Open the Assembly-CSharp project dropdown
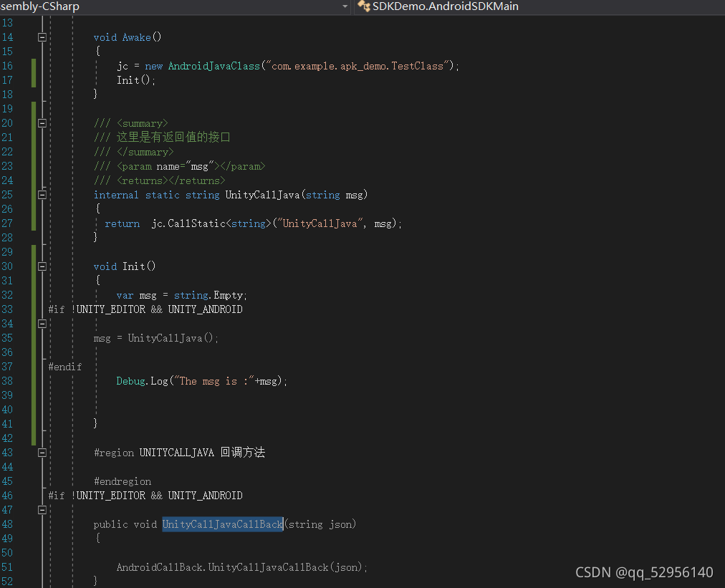Image resolution: width=725 pixels, height=588 pixels. tap(345, 6)
